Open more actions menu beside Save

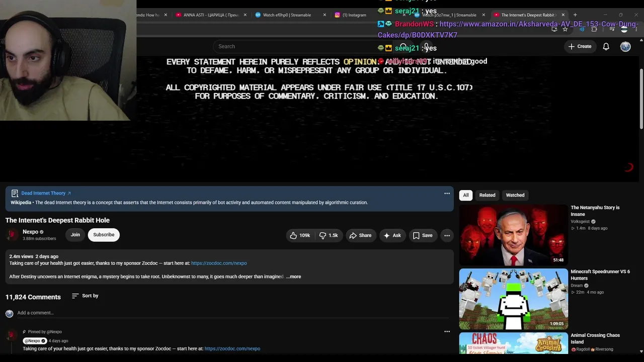coord(447,235)
